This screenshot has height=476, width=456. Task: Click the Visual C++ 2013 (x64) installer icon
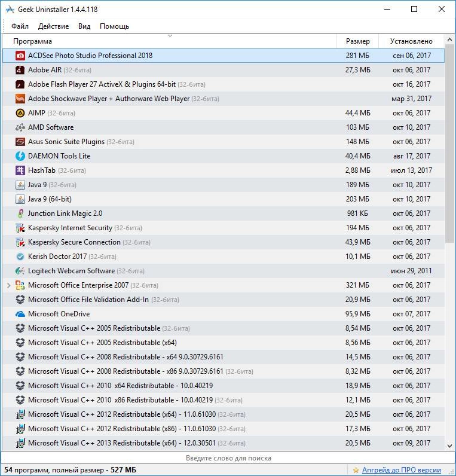20,443
